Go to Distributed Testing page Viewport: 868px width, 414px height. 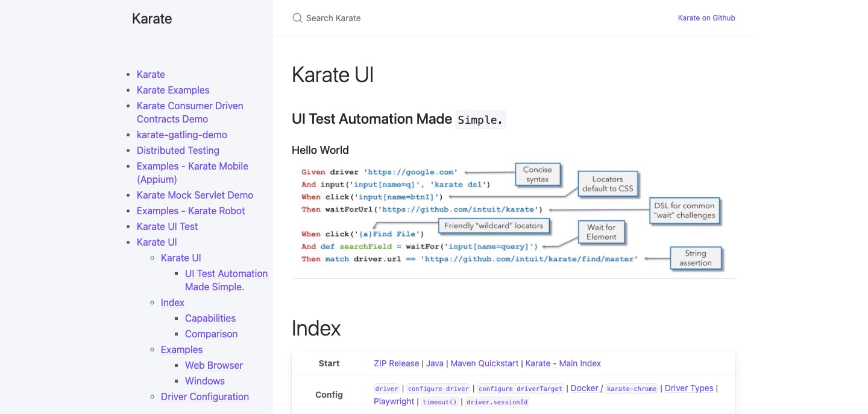click(178, 150)
